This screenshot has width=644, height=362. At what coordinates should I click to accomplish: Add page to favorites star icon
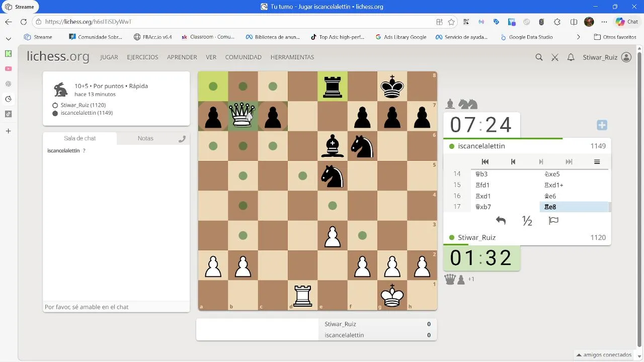click(x=451, y=22)
